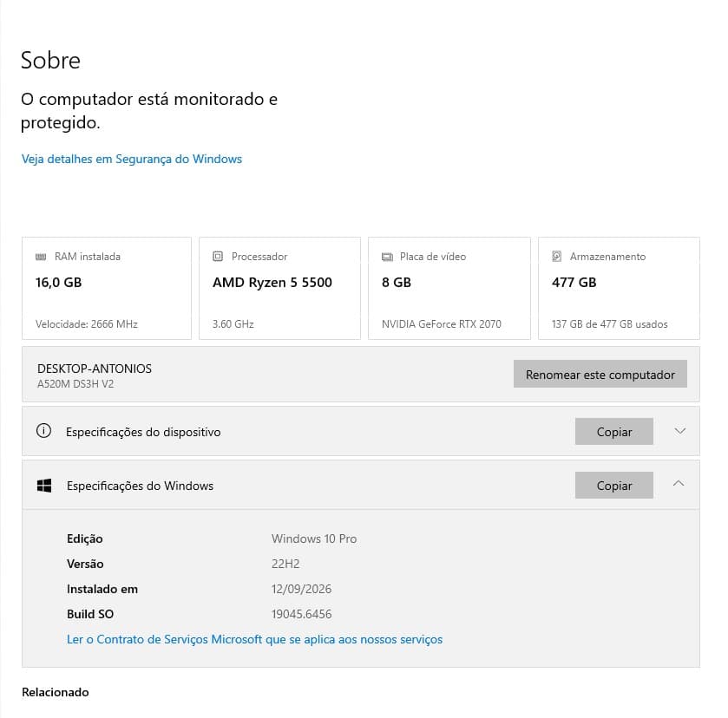Click the RAM instalada memory icon
Viewport: 728px width, 718px height.
[41, 257]
